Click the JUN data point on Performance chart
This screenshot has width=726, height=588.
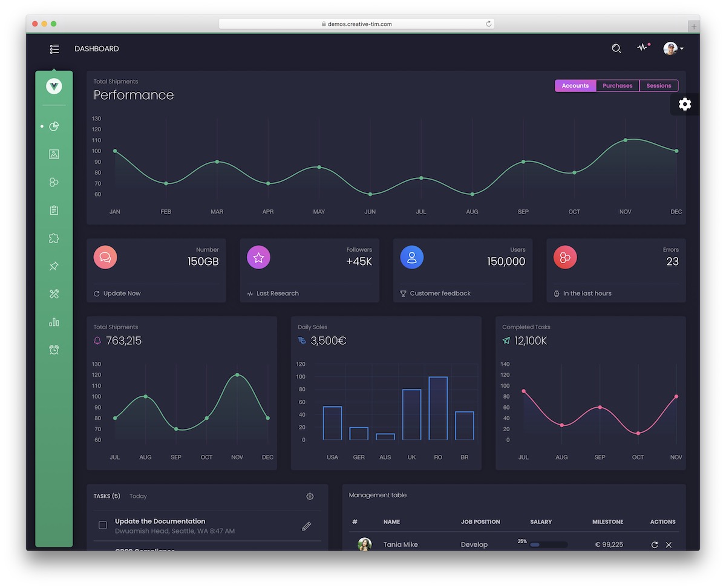[370, 194]
